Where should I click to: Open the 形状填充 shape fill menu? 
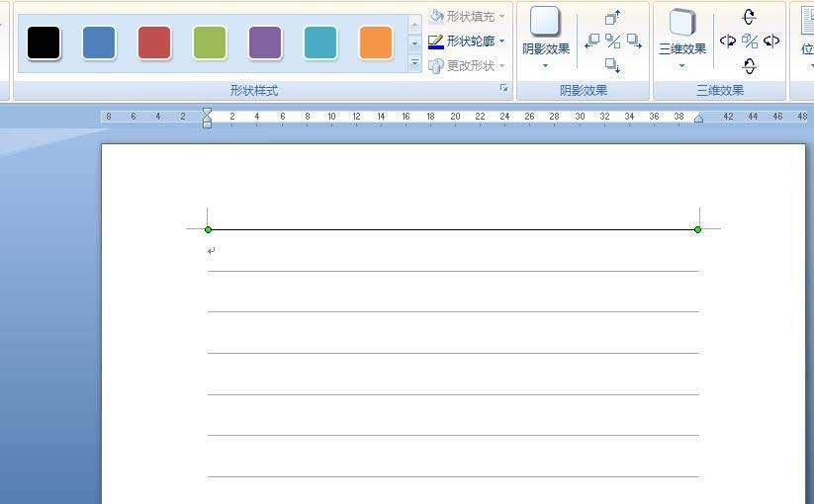467,17
